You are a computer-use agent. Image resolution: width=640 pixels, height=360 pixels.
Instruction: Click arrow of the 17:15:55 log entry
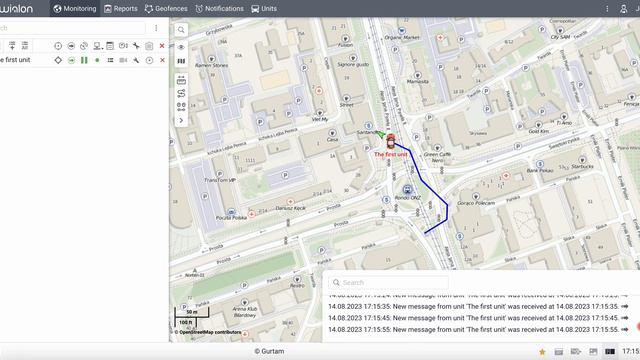(x=625, y=329)
